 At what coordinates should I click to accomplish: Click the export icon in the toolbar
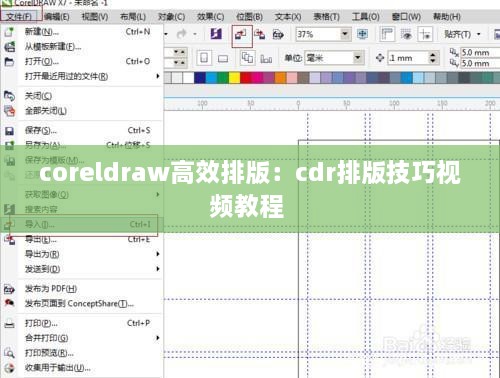(259, 34)
